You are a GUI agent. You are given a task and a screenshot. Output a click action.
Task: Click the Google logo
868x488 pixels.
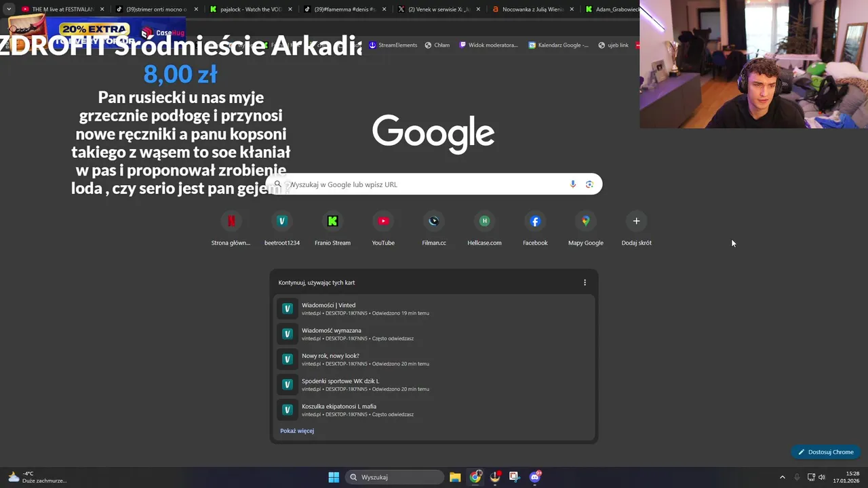point(433,134)
